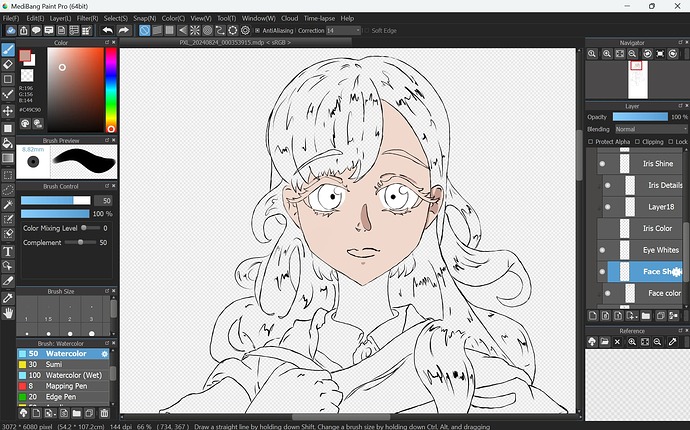
Task: Click the layer Opacity slider
Action: (x=640, y=117)
